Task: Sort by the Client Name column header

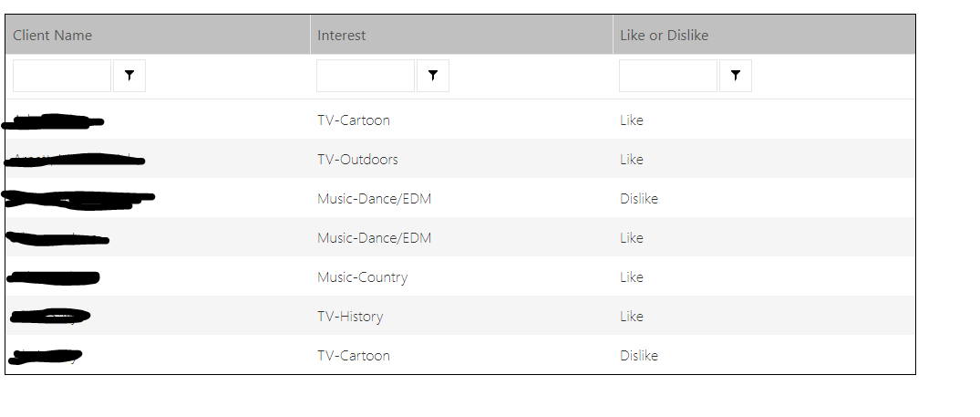Action: (158, 35)
